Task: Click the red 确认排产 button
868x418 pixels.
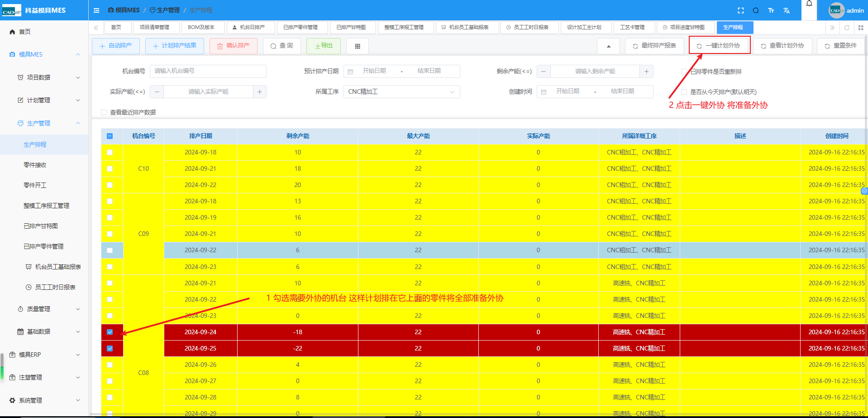Action: point(234,46)
